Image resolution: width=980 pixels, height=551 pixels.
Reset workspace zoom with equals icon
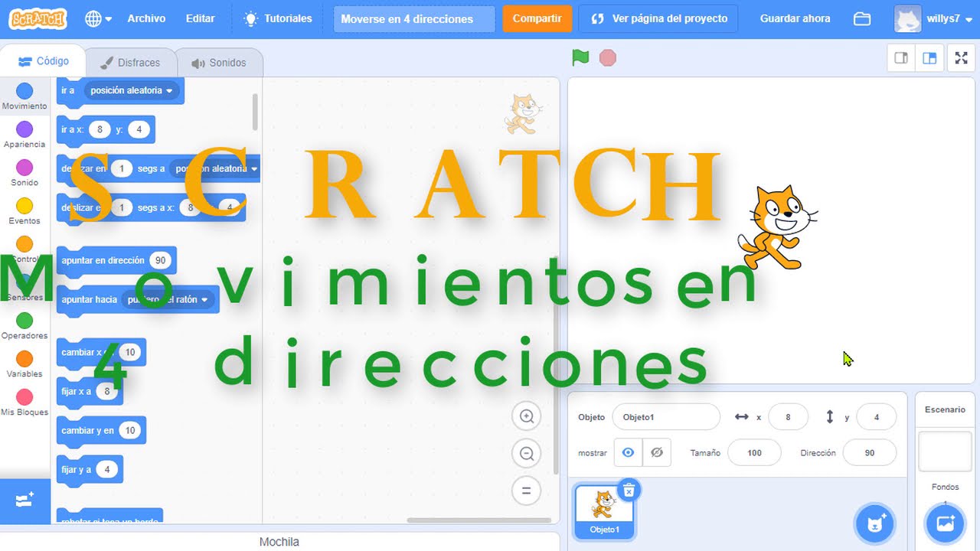[526, 491]
